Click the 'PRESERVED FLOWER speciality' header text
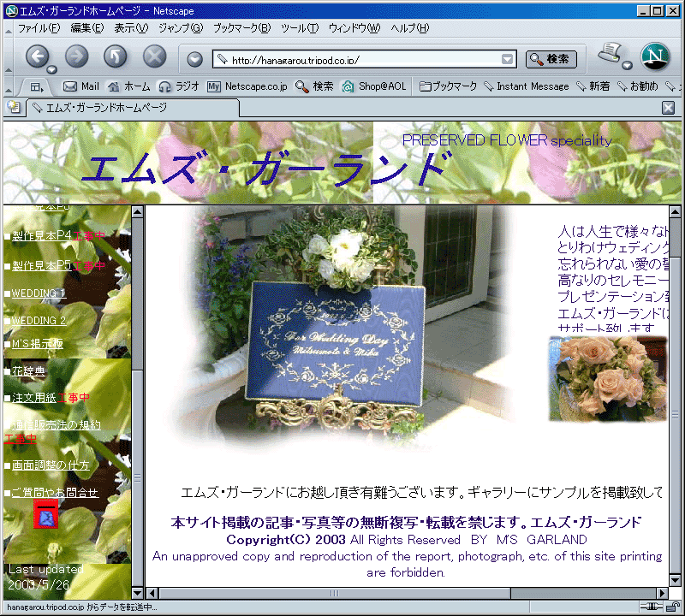This screenshot has height=616, width=685. point(507,140)
